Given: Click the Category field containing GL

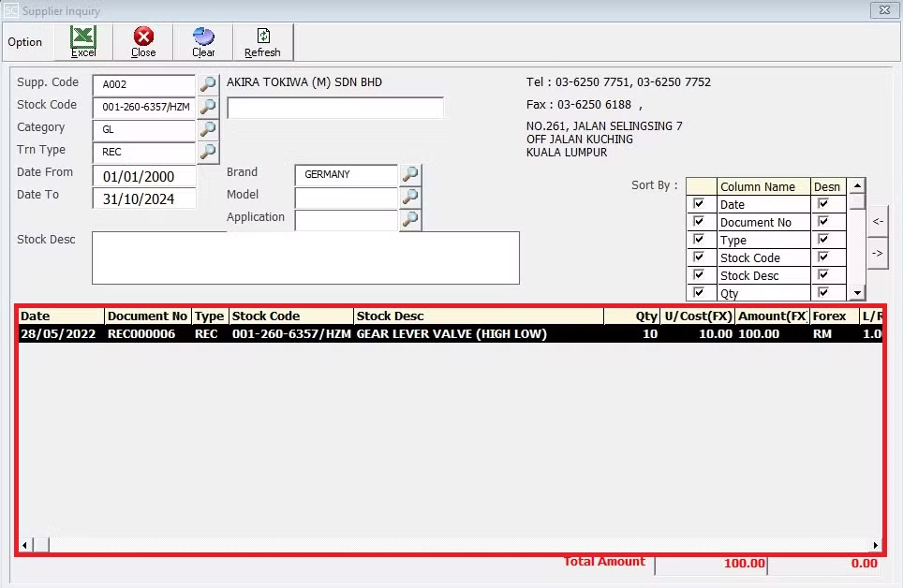Looking at the screenshot, I should tap(144, 129).
